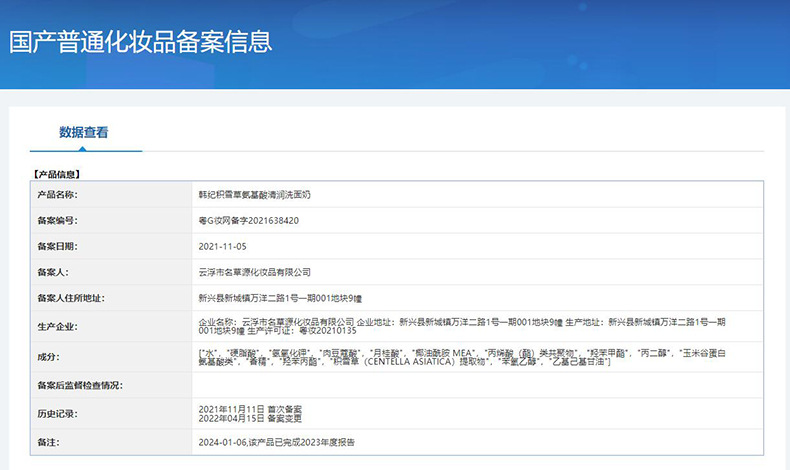Click the 国产普通化妆品备案信息 page title
Screen dimensions: 790x470
point(141,42)
